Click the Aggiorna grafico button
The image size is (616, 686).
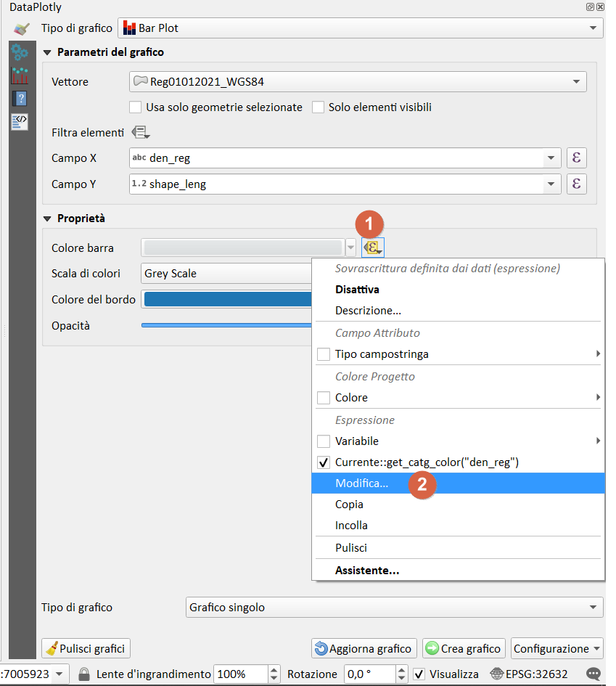363,648
